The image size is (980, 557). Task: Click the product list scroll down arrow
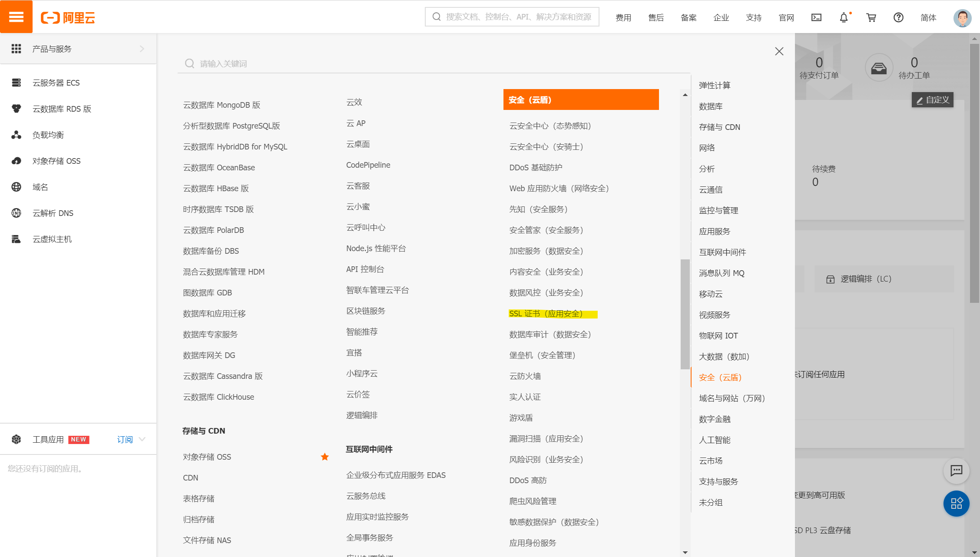685,552
